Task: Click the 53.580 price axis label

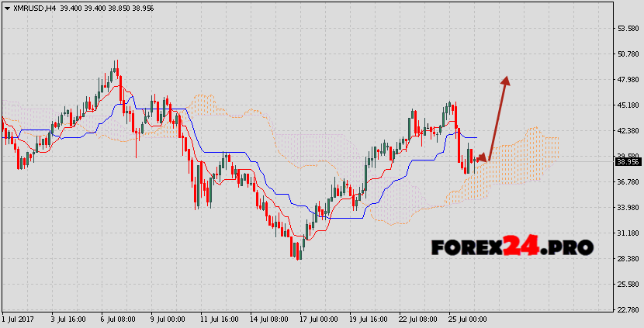Action: coord(627,29)
